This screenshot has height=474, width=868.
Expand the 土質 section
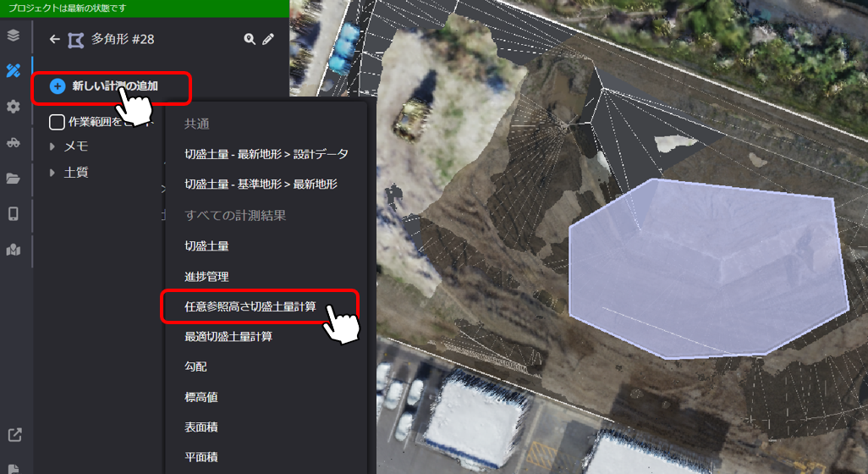[52, 172]
